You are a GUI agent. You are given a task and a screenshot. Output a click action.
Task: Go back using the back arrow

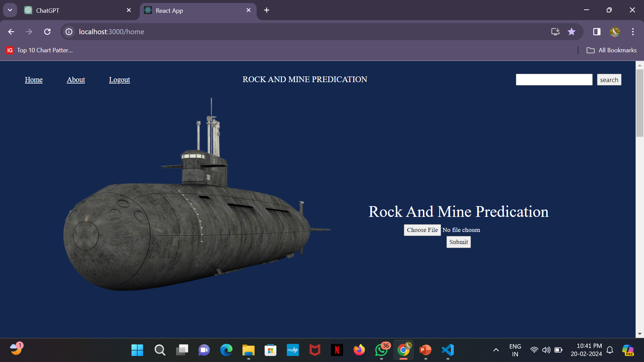11,32
